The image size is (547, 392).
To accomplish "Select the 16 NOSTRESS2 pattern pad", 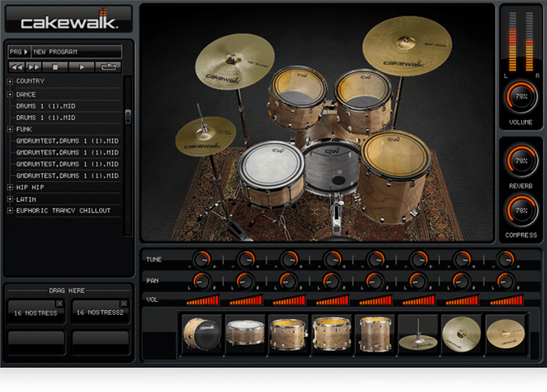I will [x=100, y=312].
